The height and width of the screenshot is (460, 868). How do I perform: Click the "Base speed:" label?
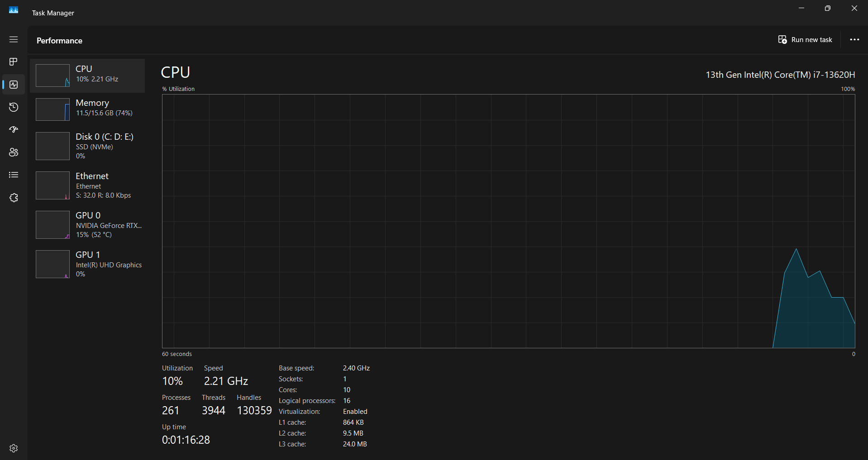click(x=296, y=368)
